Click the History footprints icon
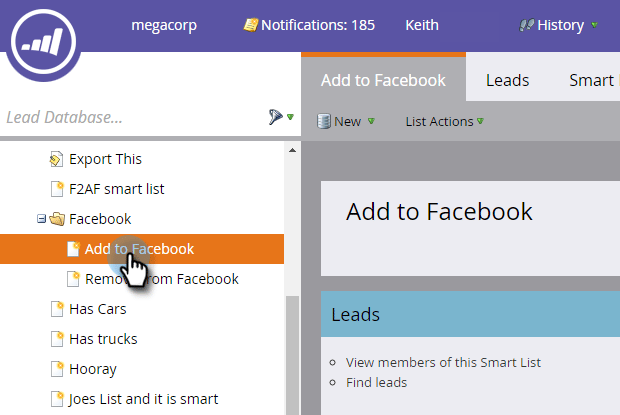The height and width of the screenshot is (415, 620). point(527,25)
